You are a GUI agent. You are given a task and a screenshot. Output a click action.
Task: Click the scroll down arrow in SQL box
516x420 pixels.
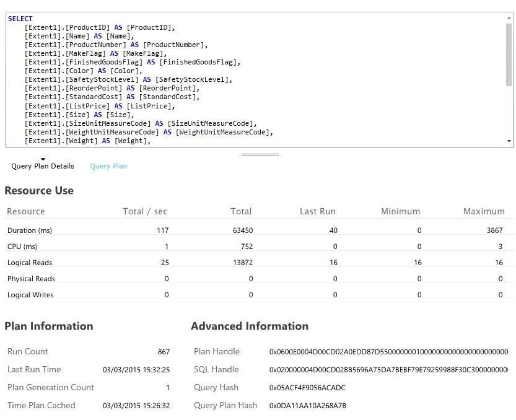click(509, 141)
